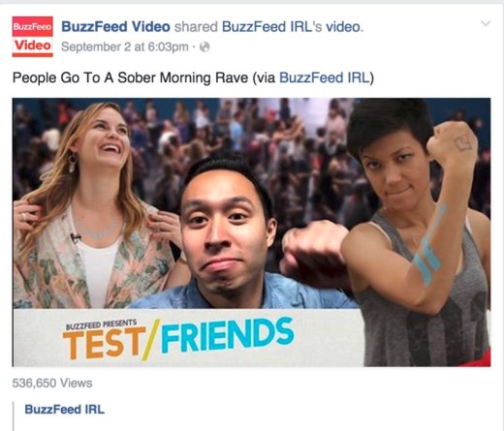The image size is (504, 431).
Task: Click the orange TEST word on banner
Action: [104, 344]
